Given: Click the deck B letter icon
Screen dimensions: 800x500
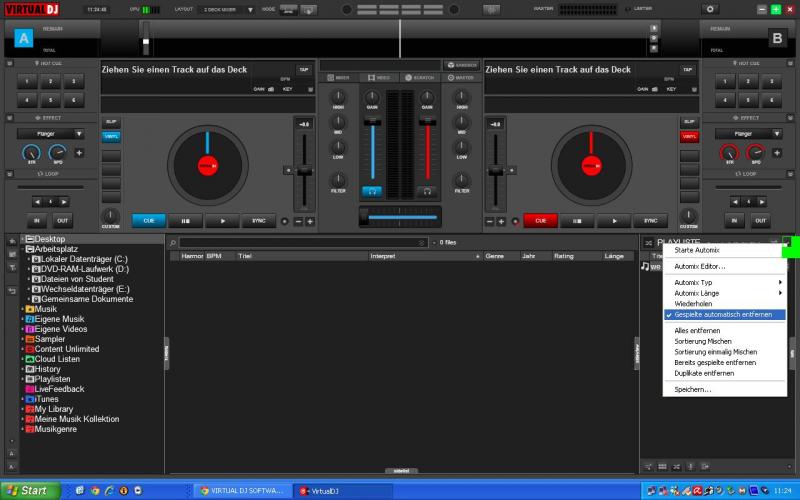Looking at the screenshot, I should [x=777, y=38].
